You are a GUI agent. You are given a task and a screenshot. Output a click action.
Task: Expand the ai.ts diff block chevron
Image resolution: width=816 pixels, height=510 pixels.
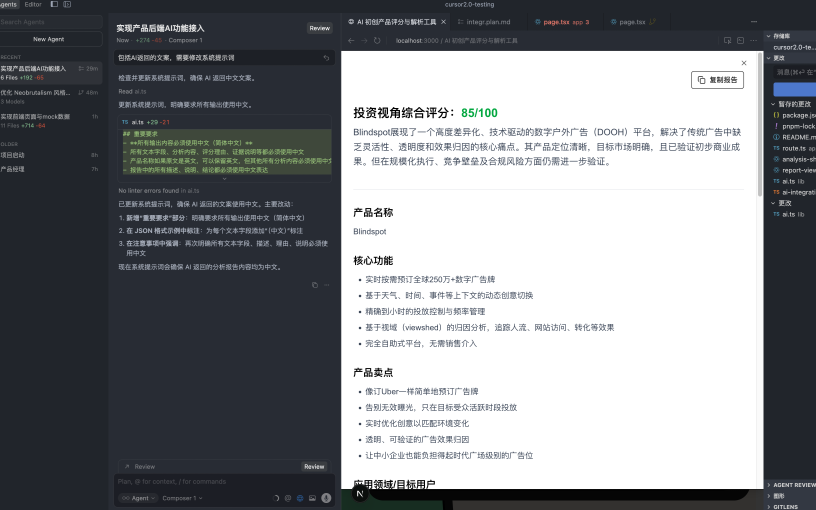click(224, 179)
